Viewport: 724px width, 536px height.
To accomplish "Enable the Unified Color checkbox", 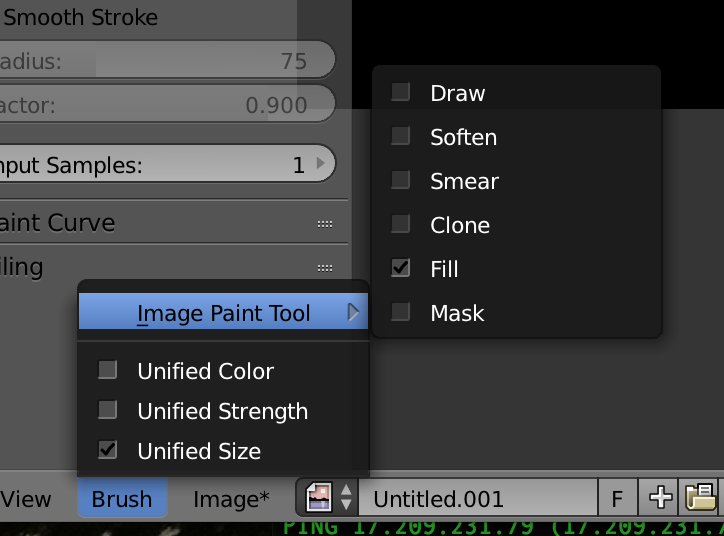I will [x=108, y=370].
